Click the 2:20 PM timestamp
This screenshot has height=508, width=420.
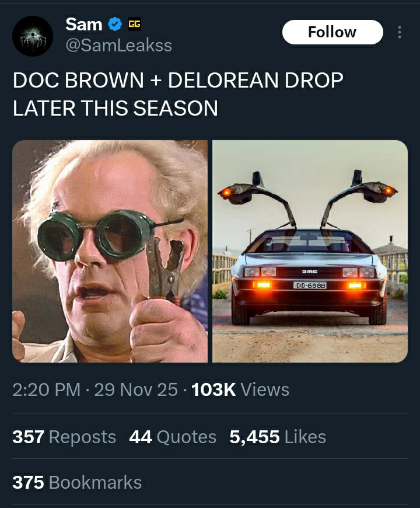47,389
